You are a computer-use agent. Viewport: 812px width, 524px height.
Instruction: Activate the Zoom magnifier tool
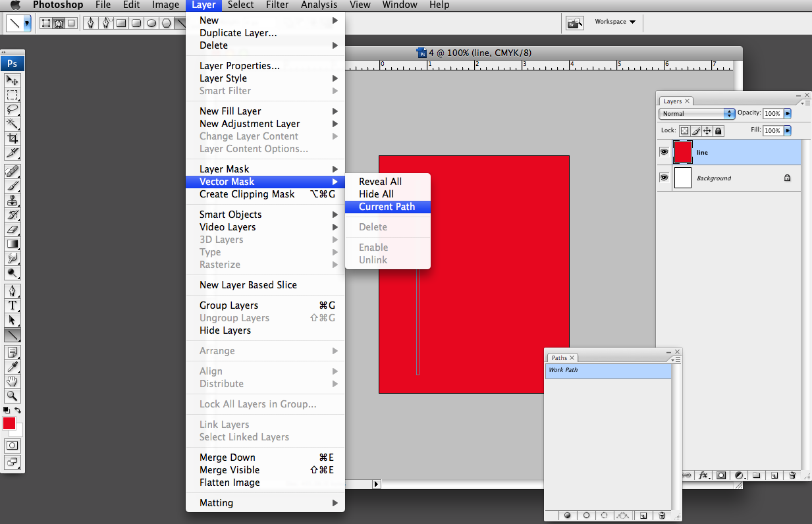(x=13, y=396)
